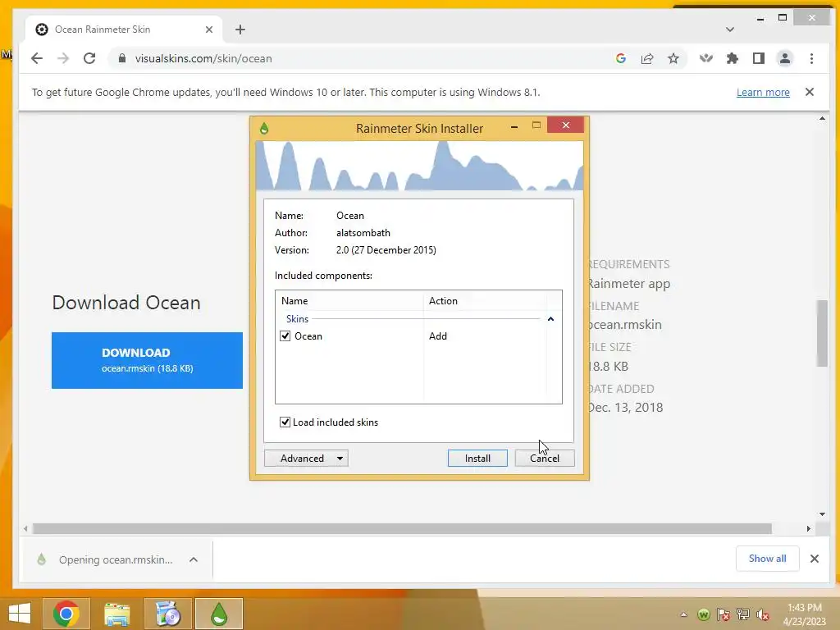Click the lock site info icon

coord(122,58)
